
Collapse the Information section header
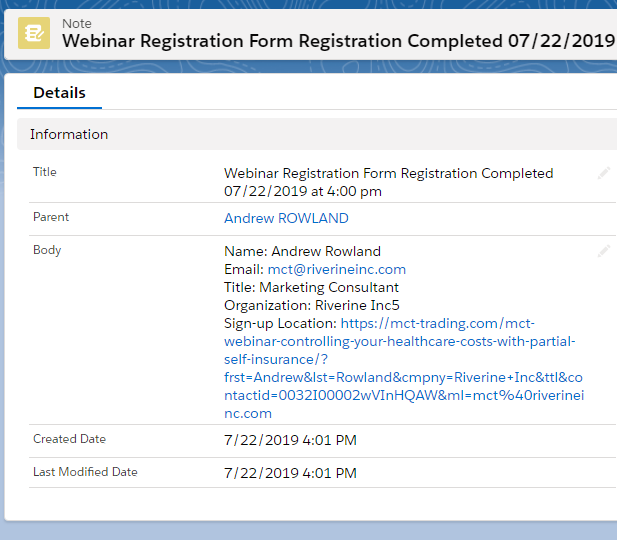(317, 134)
